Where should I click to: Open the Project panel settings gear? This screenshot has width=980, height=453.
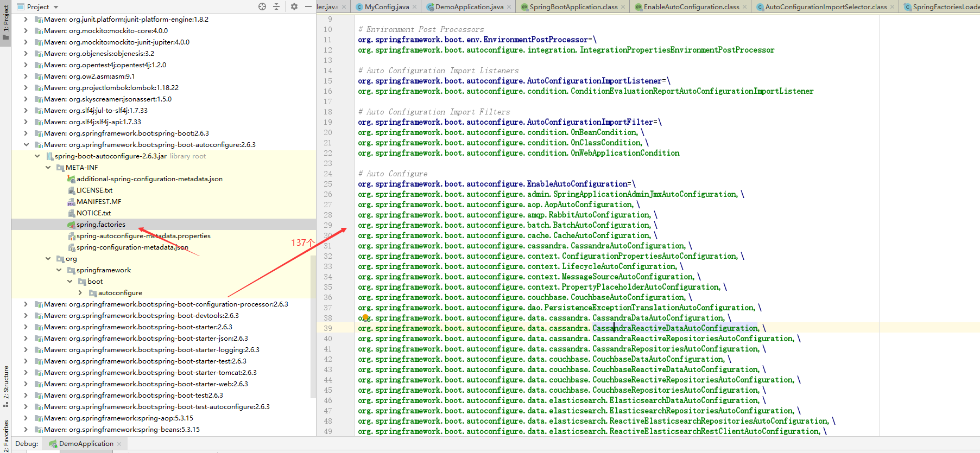(294, 7)
